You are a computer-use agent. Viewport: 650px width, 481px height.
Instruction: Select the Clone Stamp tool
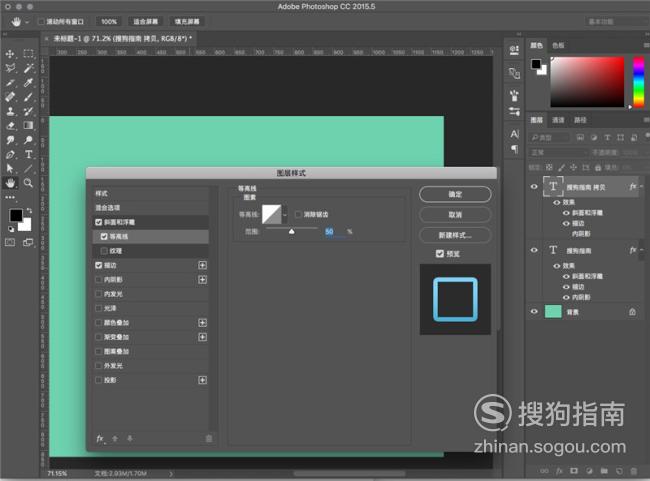click(10, 111)
